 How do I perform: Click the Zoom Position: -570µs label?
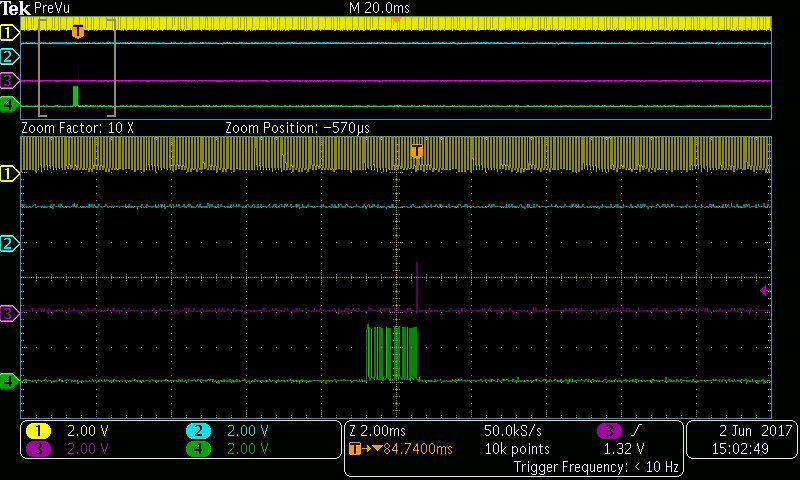[x=297, y=128]
